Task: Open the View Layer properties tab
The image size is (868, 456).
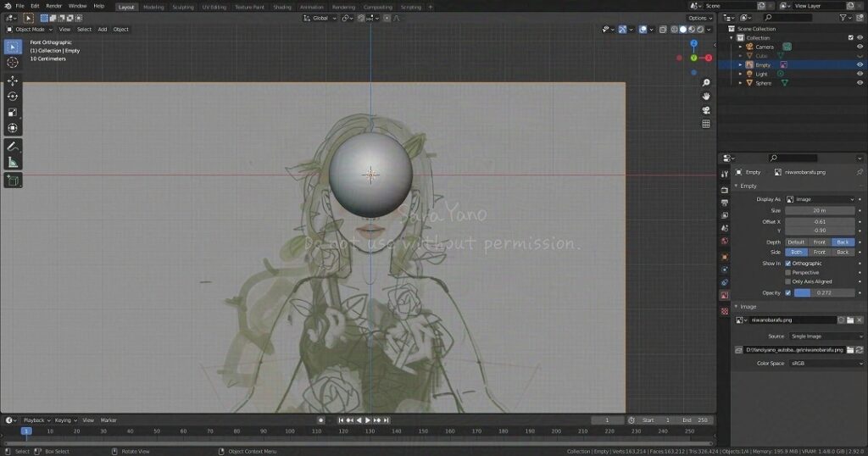Action: (725, 215)
